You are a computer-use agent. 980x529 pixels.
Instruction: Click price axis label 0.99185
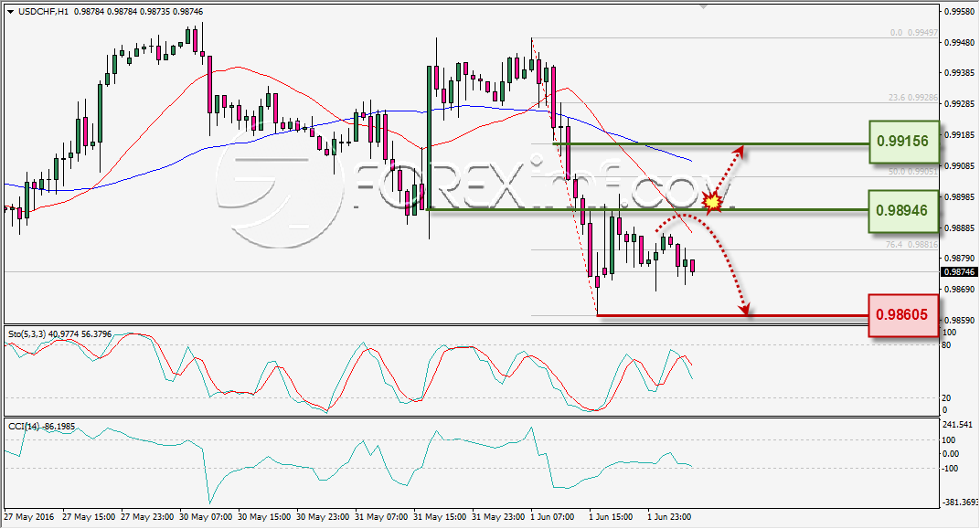click(x=959, y=135)
